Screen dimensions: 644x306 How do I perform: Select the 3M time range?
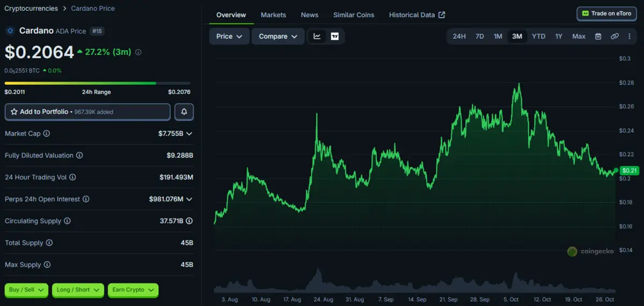[x=517, y=37]
